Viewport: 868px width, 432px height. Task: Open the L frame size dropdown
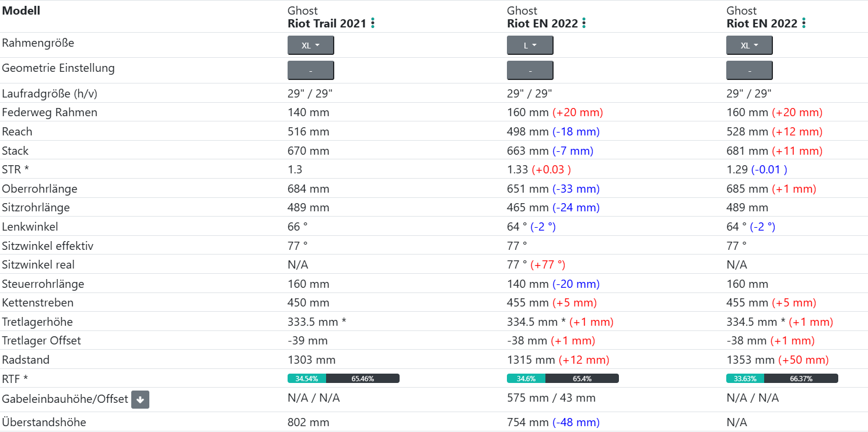click(x=530, y=46)
